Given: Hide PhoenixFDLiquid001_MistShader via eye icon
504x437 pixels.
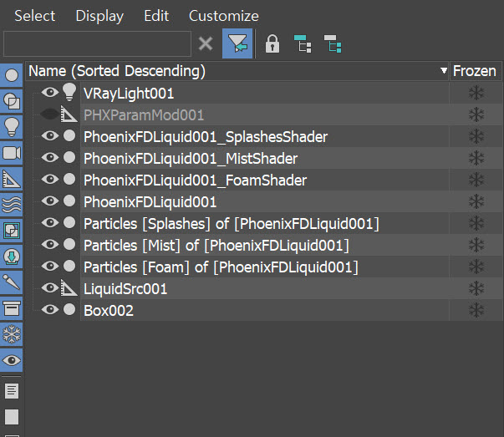Looking at the screenshot, I should 50,157.
